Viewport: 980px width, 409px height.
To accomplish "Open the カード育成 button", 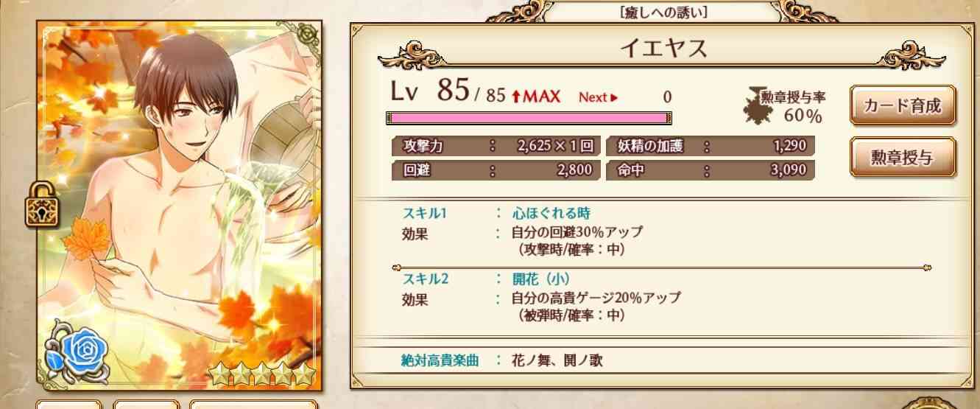I will coord(903,107).
